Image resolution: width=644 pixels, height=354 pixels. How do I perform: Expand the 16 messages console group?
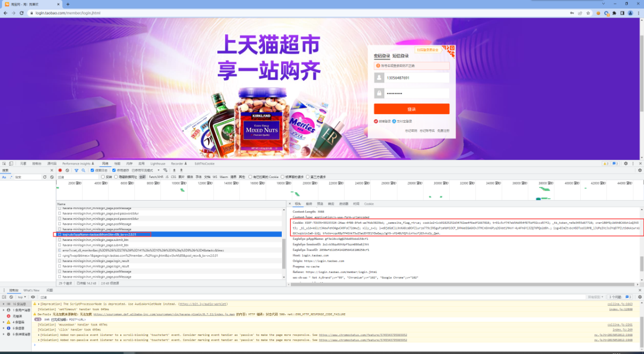coord(4,304)
